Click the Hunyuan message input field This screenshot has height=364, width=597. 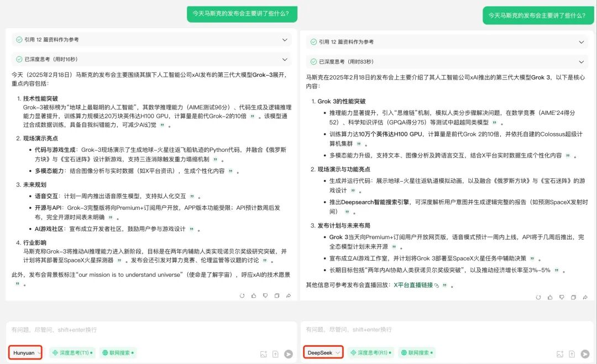(x=151, y=330)
